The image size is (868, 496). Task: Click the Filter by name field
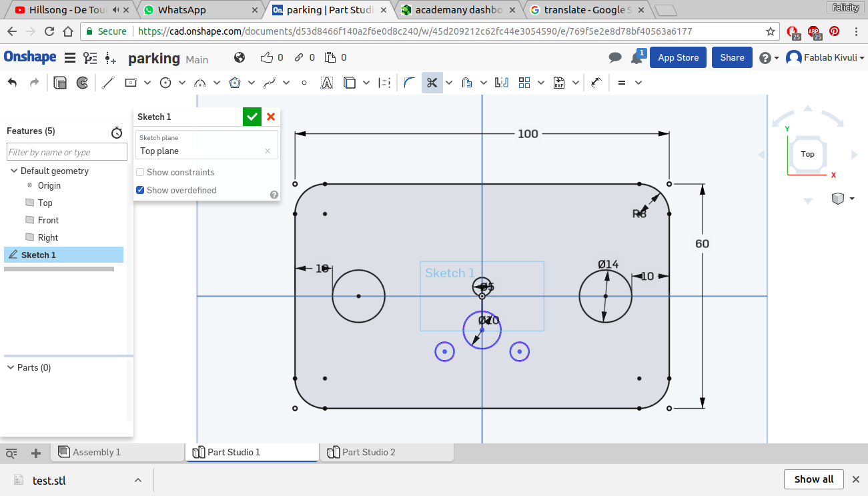pos(66,152)
